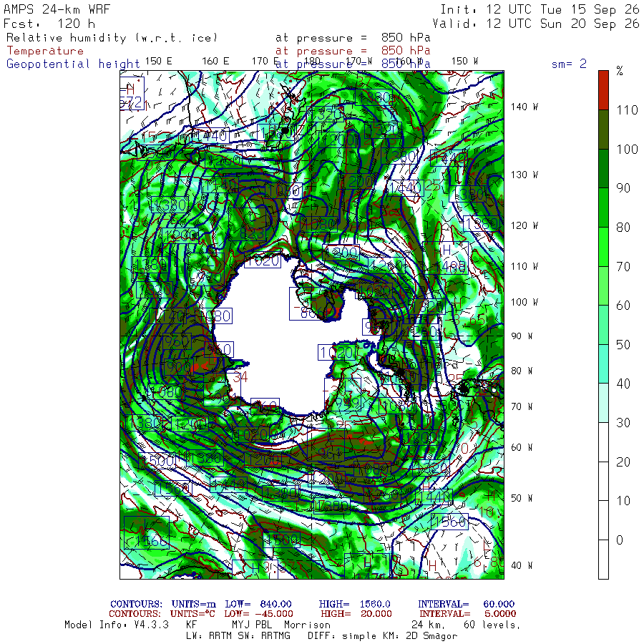Click the blue INTERVAL= 60.000 legend text
644x644 pixels.
(466, 604)
